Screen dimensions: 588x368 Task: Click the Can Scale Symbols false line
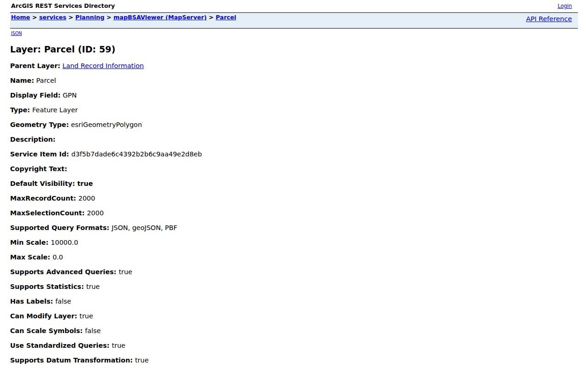tap(55, 331)
